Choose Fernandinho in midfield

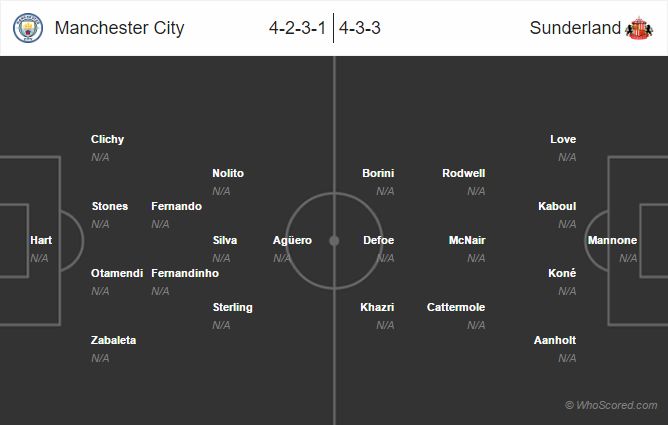pyautogui.click(x=185, y=273)
